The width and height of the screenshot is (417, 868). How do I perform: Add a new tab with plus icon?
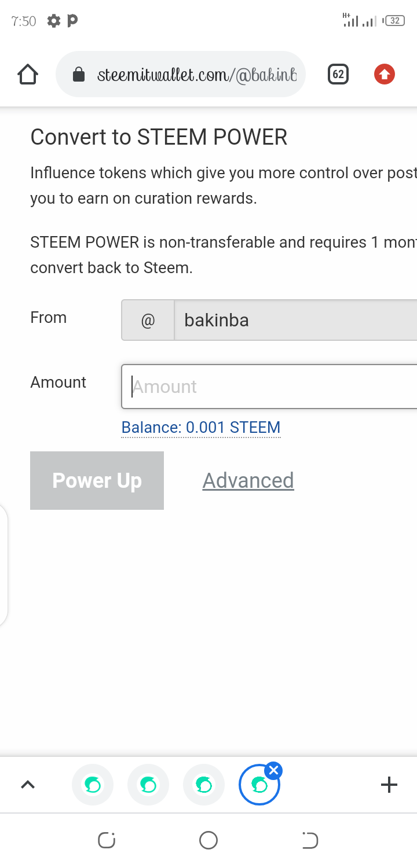(x=389, y=785)
